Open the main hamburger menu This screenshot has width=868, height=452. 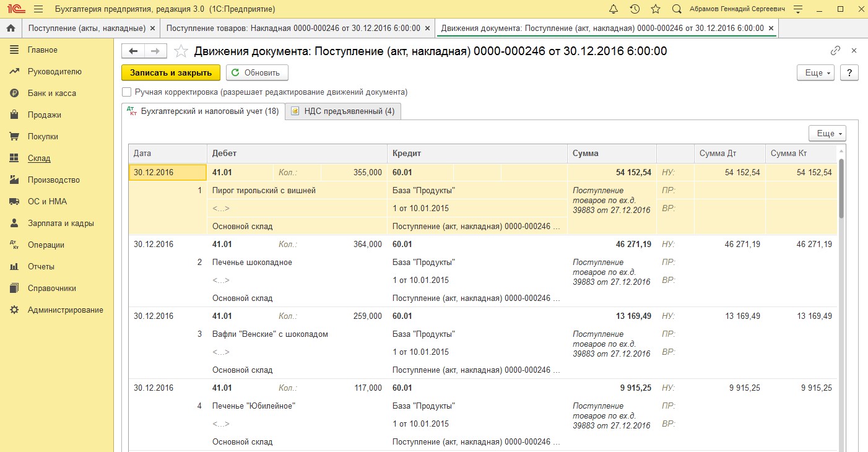[38, 9]
